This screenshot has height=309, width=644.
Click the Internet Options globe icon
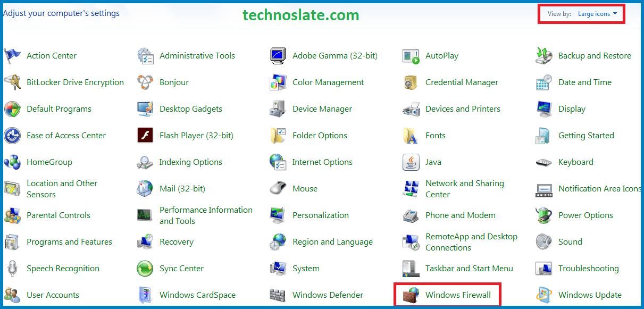point(278,162)
